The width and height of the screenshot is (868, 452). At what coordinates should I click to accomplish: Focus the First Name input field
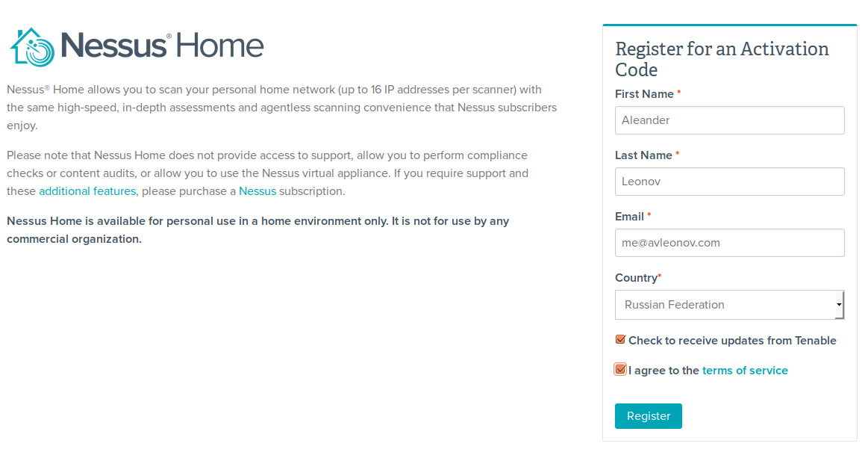730,120
